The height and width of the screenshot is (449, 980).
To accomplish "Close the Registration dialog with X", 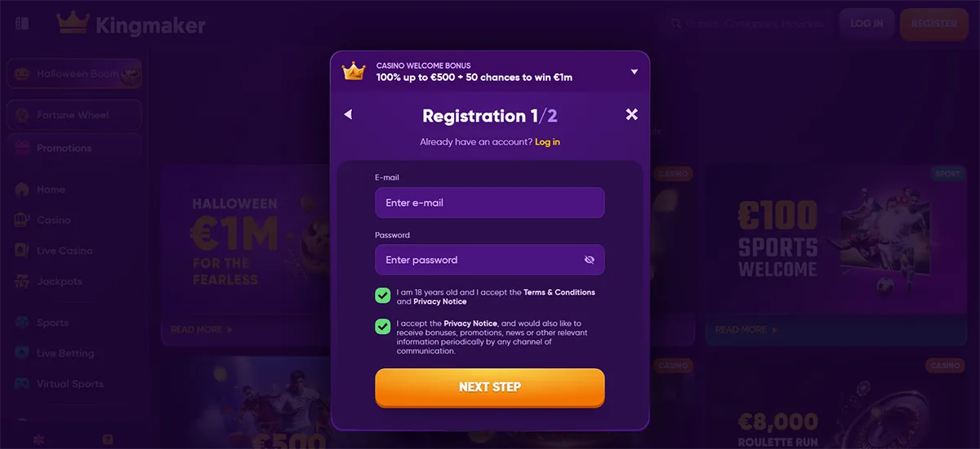I will pos(631,114).
